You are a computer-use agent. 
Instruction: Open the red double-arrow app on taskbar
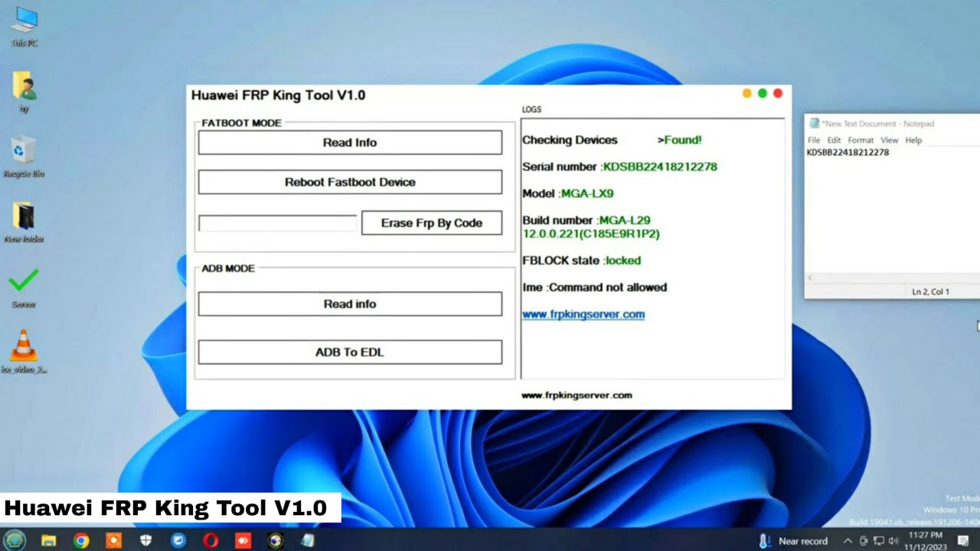243,541
